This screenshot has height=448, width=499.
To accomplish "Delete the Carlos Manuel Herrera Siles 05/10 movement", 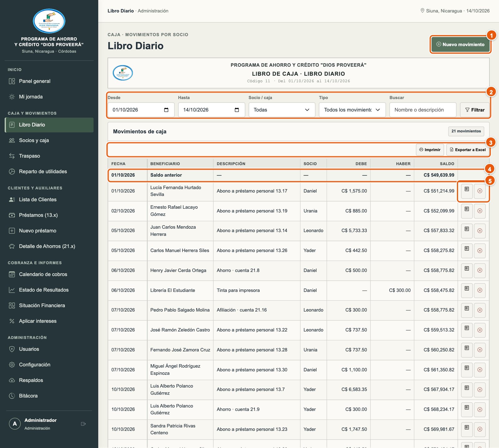I will point(480,250).
